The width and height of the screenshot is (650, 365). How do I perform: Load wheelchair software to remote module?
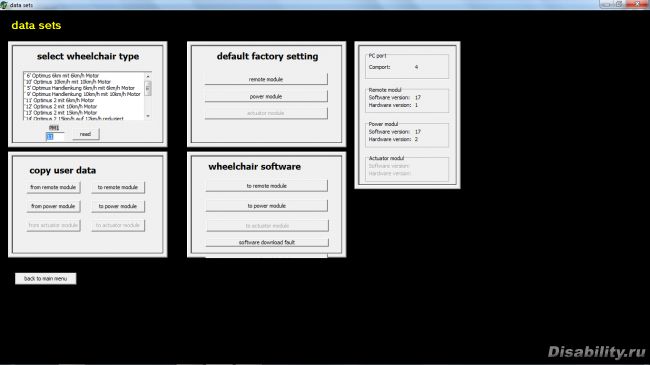point(267,186)
